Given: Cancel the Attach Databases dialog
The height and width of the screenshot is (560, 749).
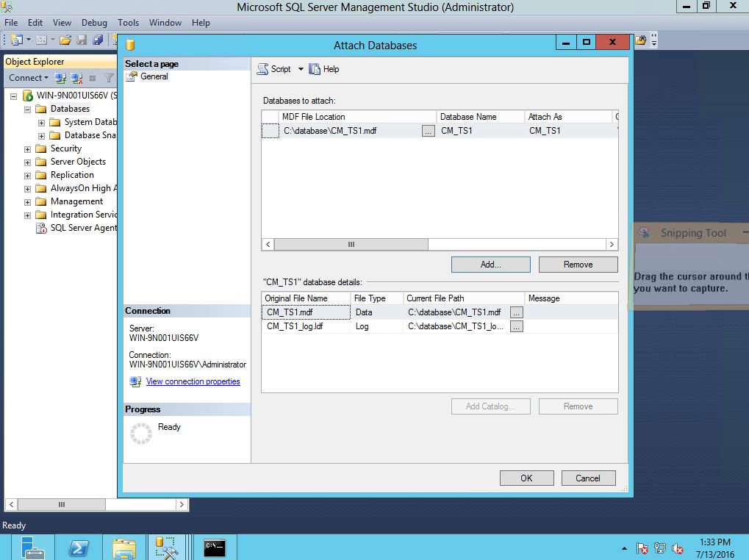Looking at the screenshot, I should point(587,478).
